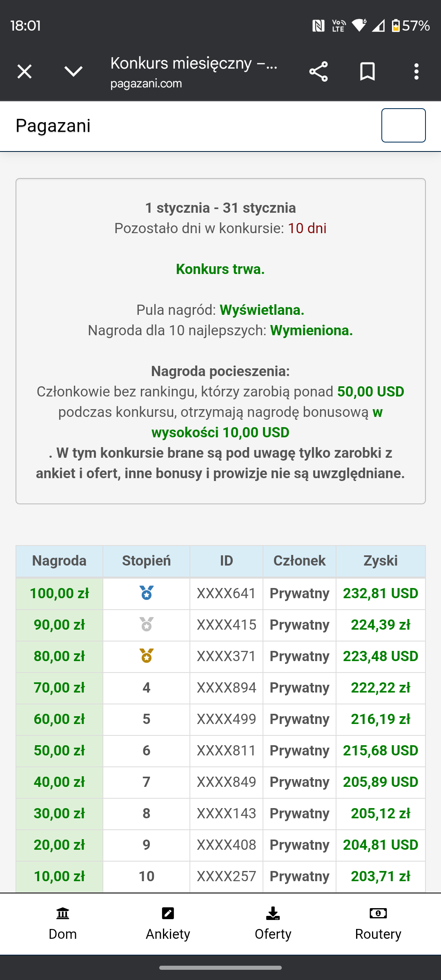Tap the battery status icon
Screen dimensions: 441x980
(395, 26)
